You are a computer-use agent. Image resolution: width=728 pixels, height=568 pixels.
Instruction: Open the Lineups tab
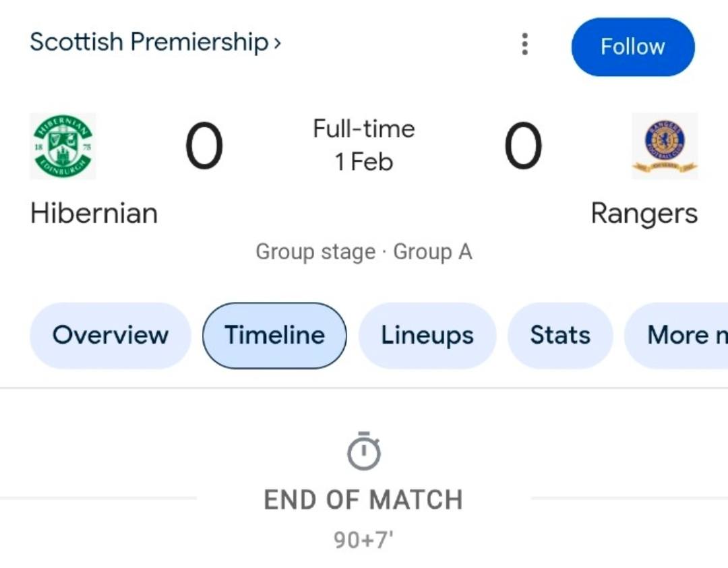point(427,335)
